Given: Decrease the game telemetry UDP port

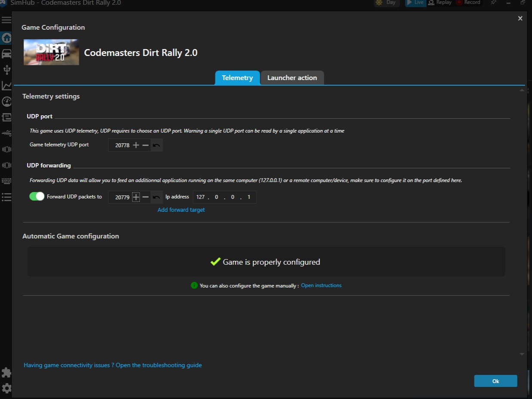Looking at the screenshot, I should (x=145, y=145).
